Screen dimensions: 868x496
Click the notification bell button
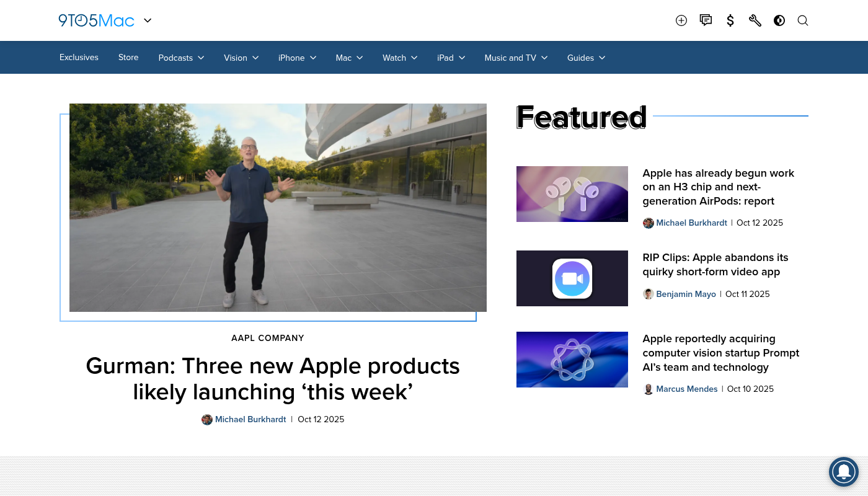click(x=844, y=472)
